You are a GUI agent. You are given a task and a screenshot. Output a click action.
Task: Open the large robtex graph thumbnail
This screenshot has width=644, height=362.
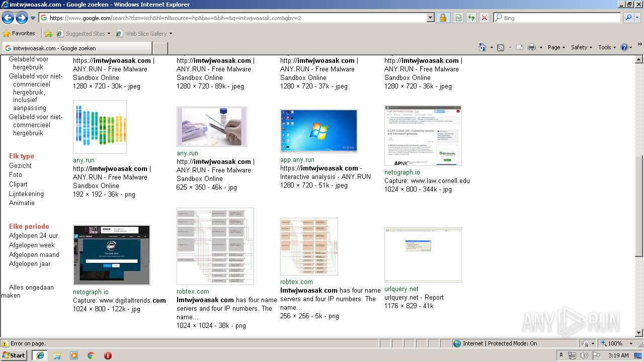215,246
